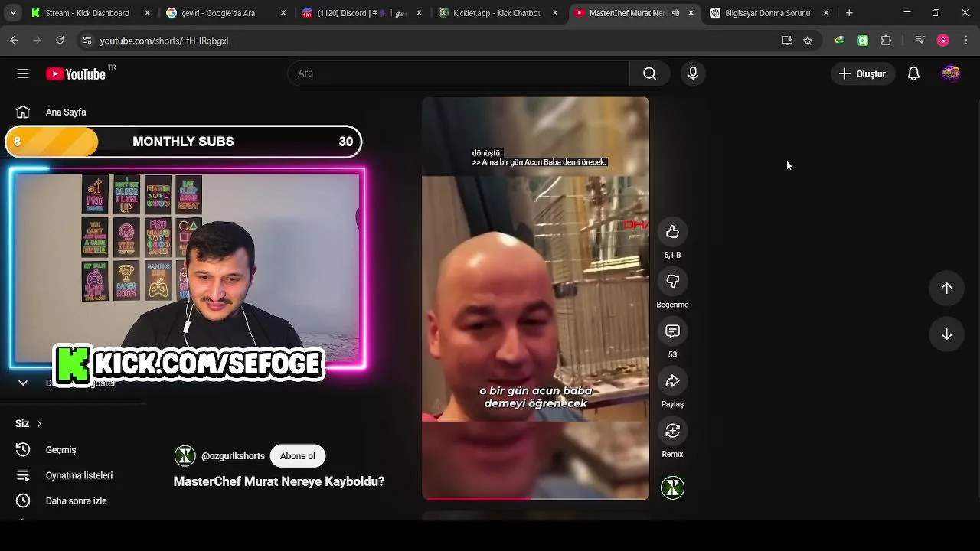
Task: Click the Ara search input field
Action: (459, 73)
